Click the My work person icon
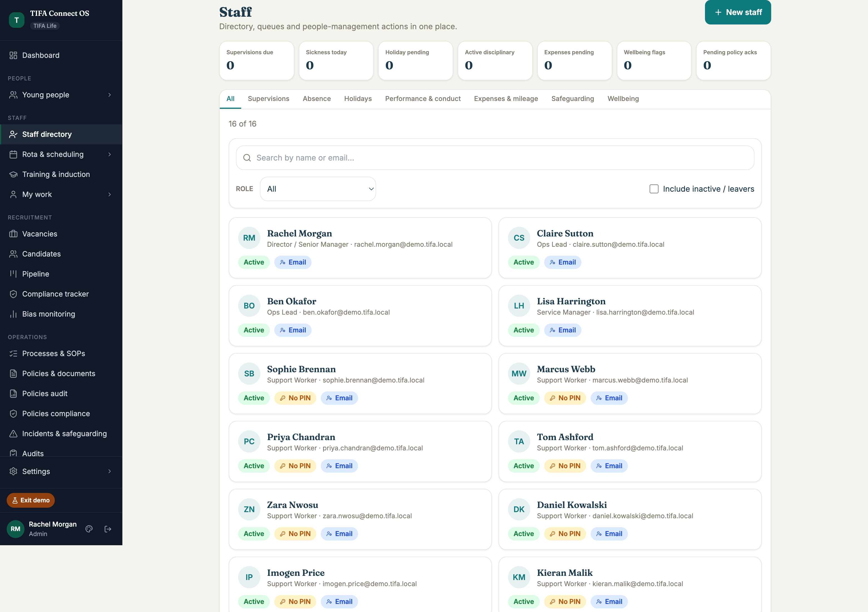This screenshot has width=868, height=612. pos(13,194)
